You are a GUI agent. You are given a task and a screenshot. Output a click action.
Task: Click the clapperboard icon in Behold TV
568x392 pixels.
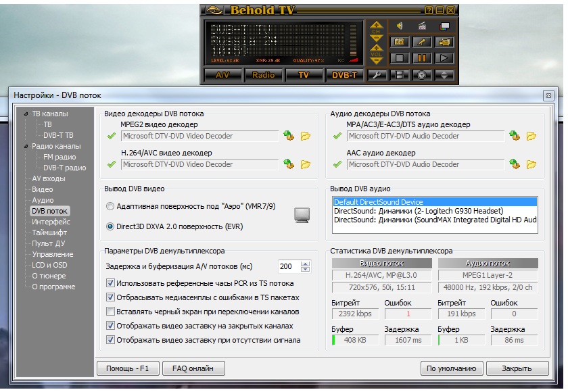click(422, 26)
